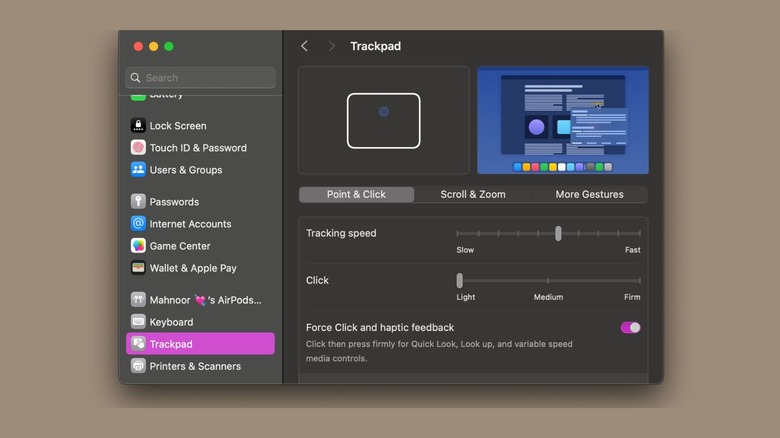
Task: Open Touch ID & Password settings icon
Action: [x=138, y=148]
